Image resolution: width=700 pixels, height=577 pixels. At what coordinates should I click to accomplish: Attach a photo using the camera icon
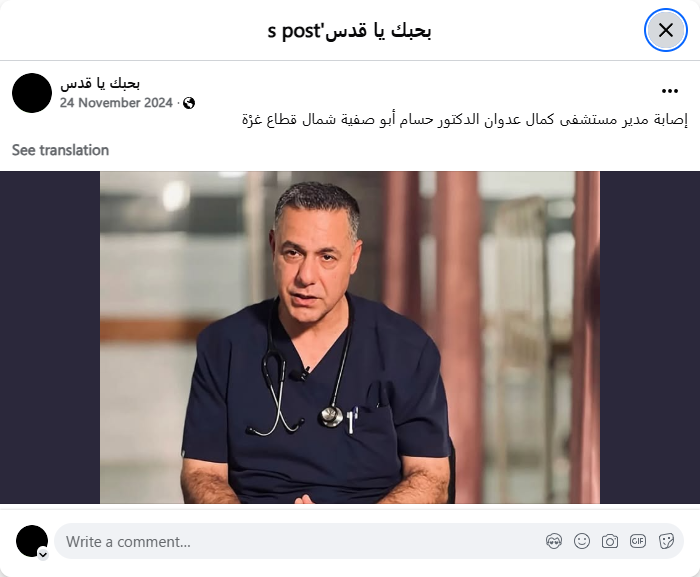[610, 541]
